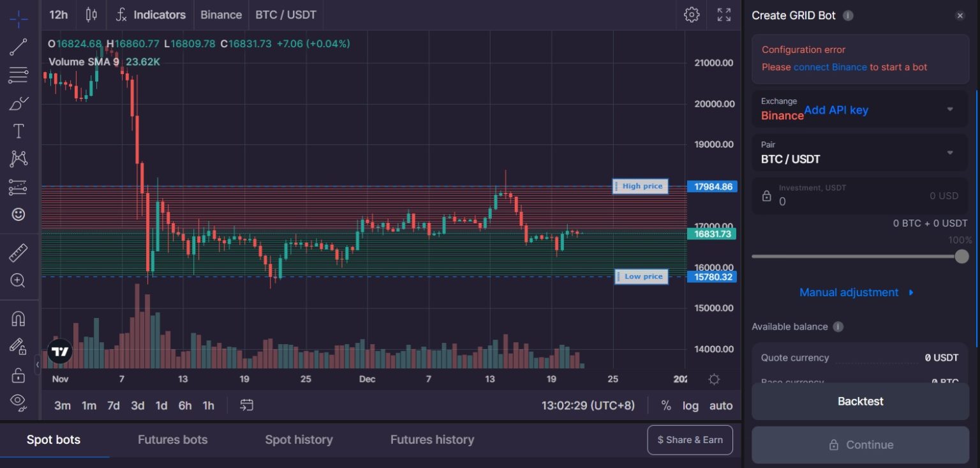This screenshot has width=980, height=468.
Task: Open the Exchange dropdown in GRID Bot panel
Action: 949,109
